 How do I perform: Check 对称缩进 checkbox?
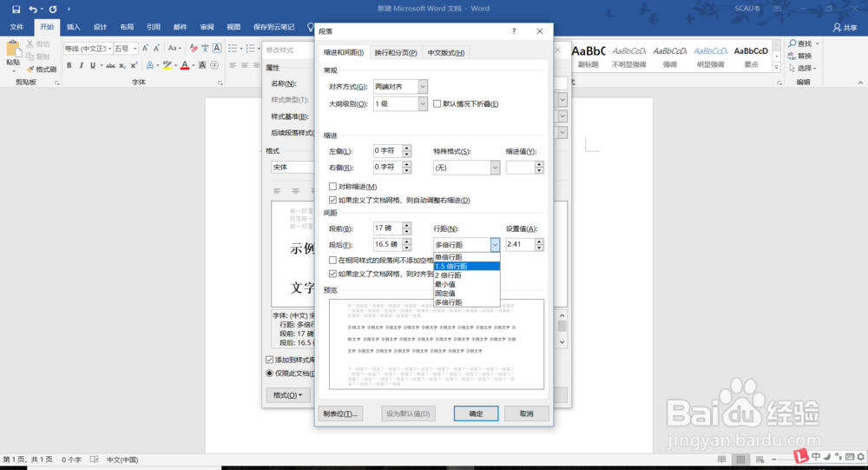[332, 186]
